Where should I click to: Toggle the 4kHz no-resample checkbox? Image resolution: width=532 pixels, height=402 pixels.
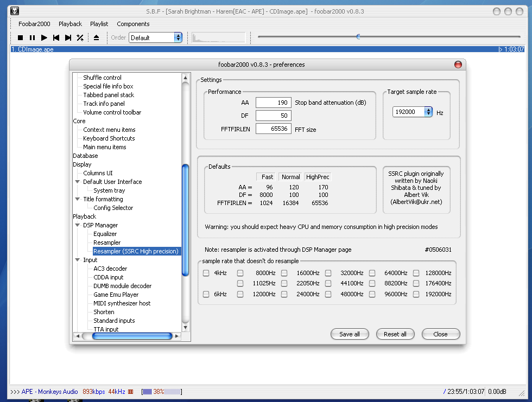coord(206,273)
